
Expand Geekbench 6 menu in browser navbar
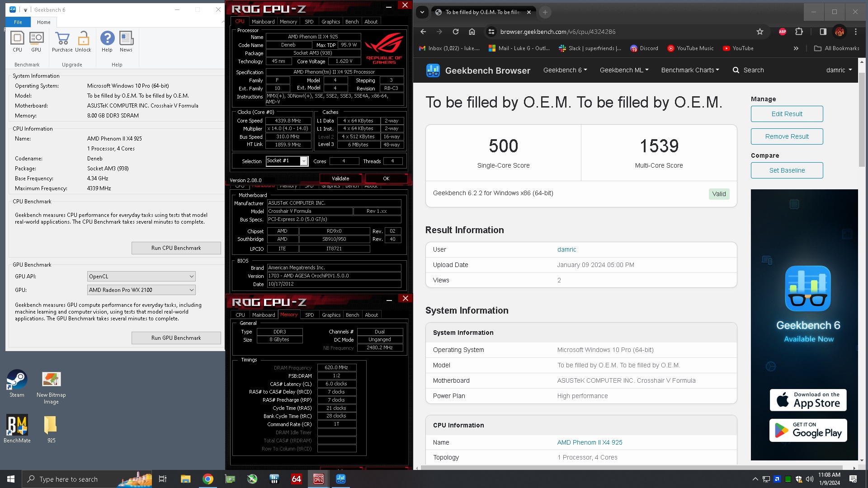coord(565,70)
